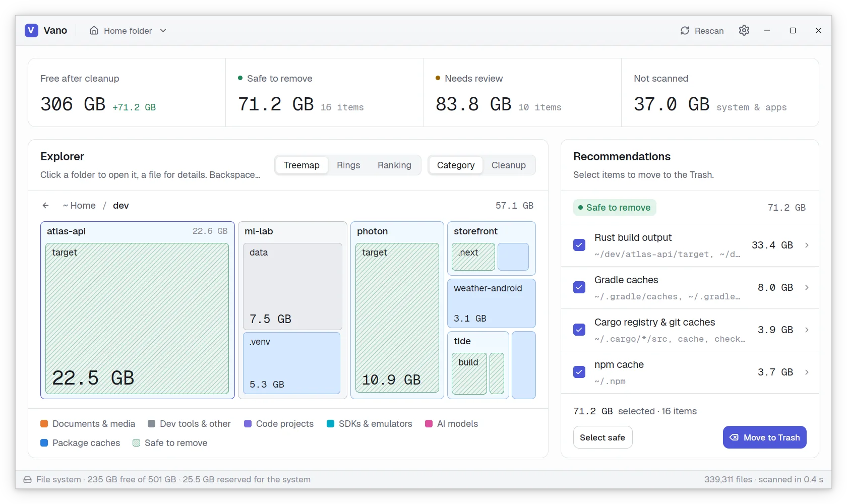Expand Cargo registry & git caches chevron
Image resolution: width=847 pixels, height=504 pixels.
coord(807,330)
